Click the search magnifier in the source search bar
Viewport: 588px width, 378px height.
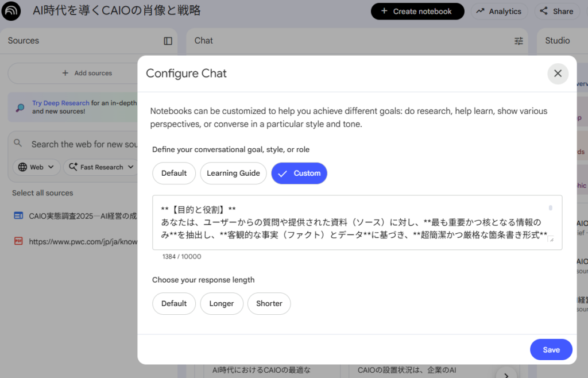17,144
